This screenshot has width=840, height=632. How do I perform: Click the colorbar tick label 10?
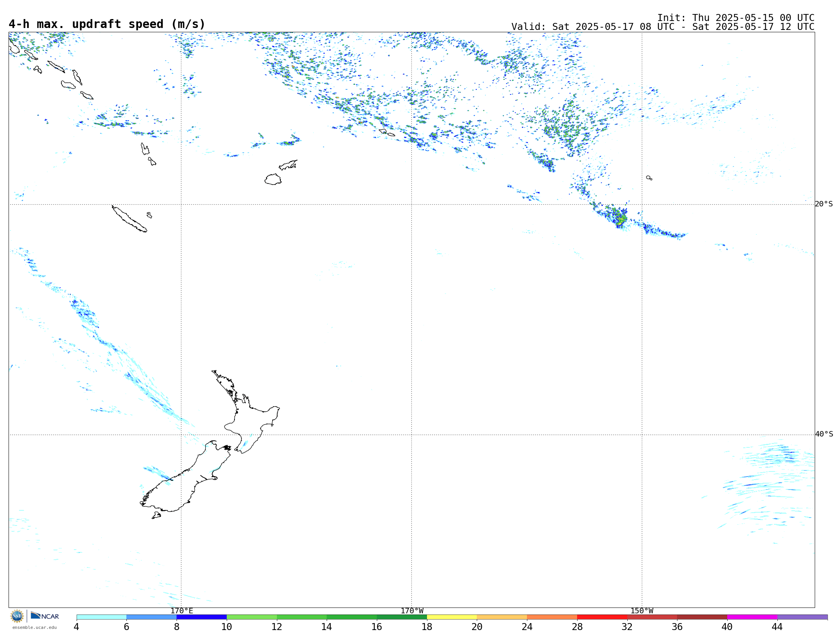coord(227,627)
